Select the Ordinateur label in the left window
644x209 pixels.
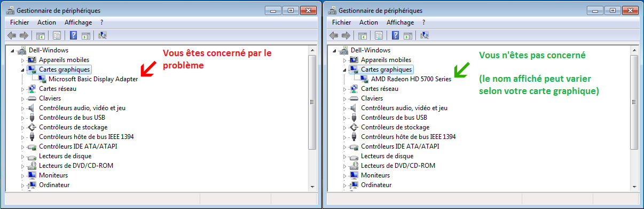[x=54, y=185]
